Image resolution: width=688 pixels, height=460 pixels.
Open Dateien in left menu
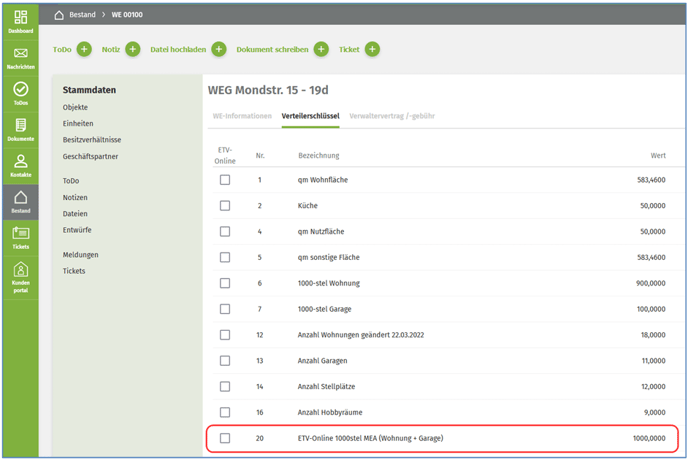75,213
